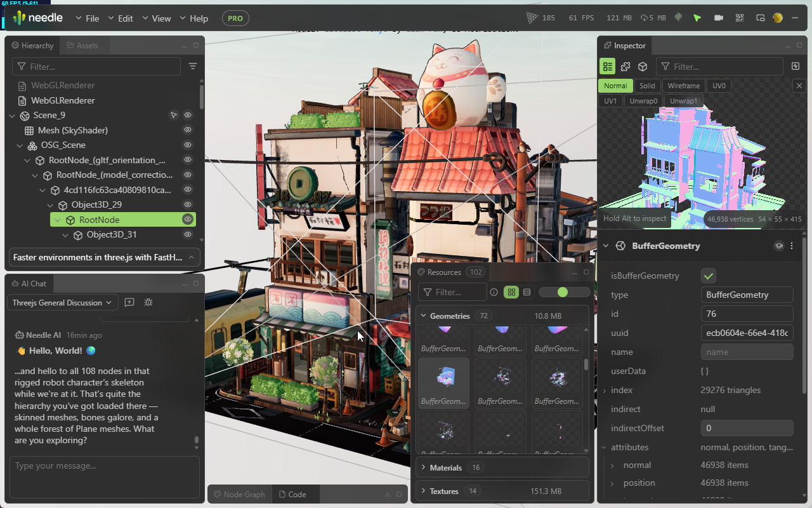Collapse the Object3D_29 tree node
812x508 pixels.
[x=50, y=205]
